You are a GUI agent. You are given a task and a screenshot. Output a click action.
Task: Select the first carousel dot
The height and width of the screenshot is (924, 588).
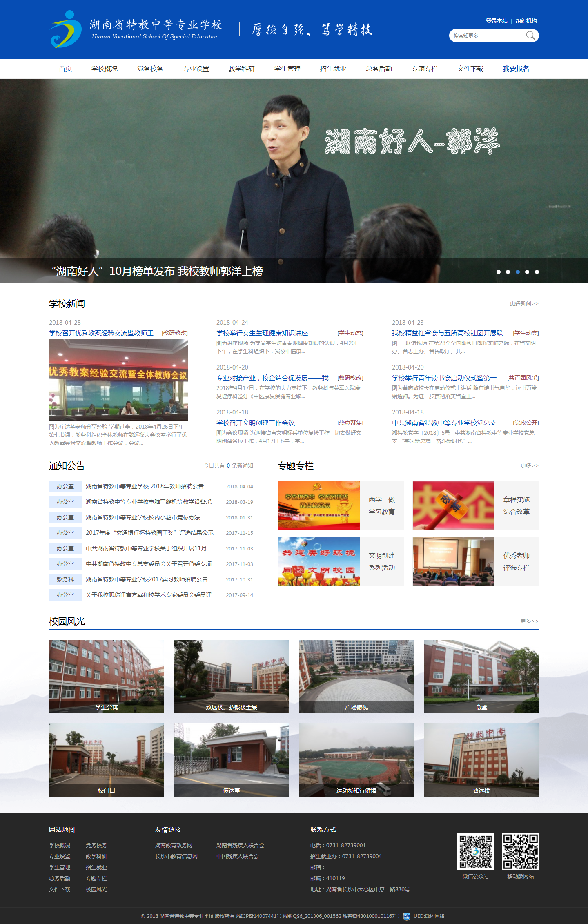point(498,272)
